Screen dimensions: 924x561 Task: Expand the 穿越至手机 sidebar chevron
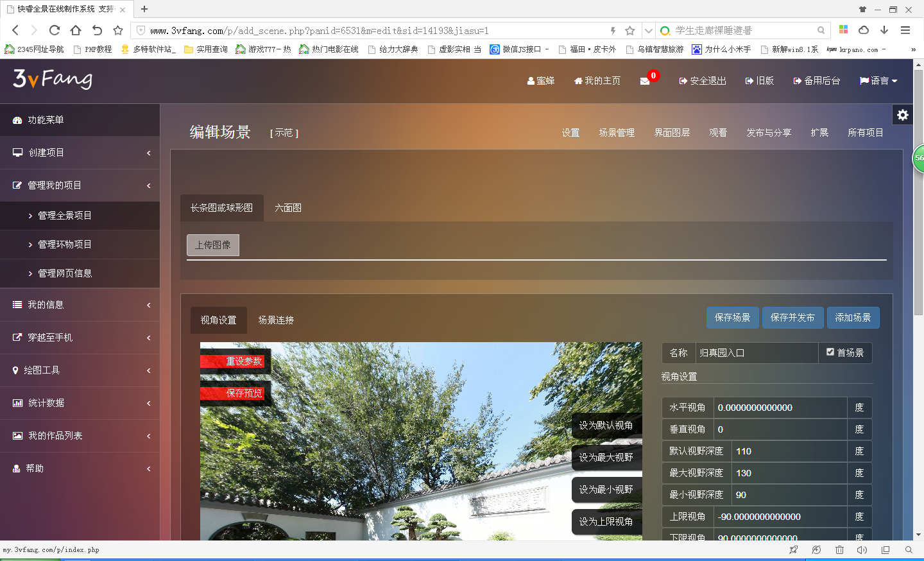(149, 338)
